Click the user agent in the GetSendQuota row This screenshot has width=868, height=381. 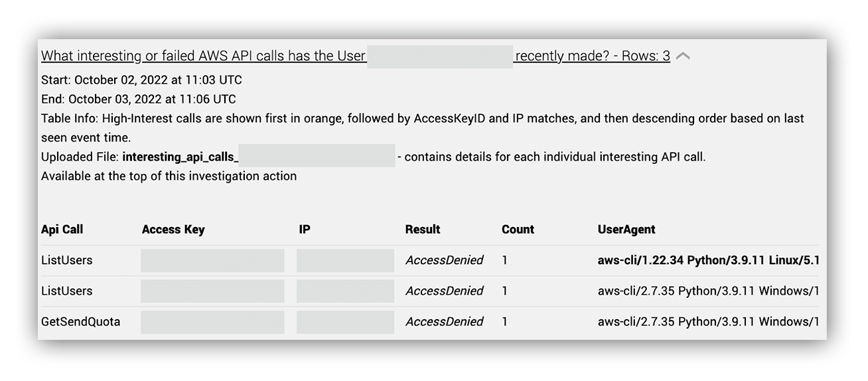(x=708, y=321)
